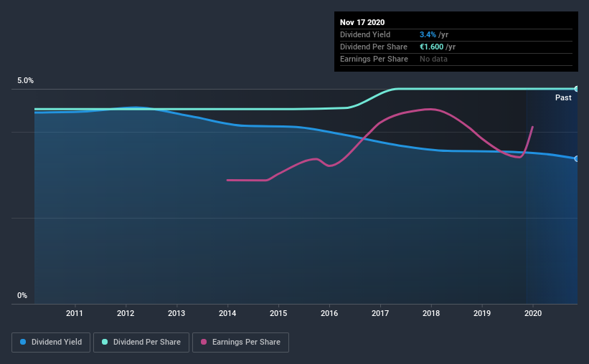Click the Past label on chart
This screenshot has height=364, width=589.
point(563,97)
